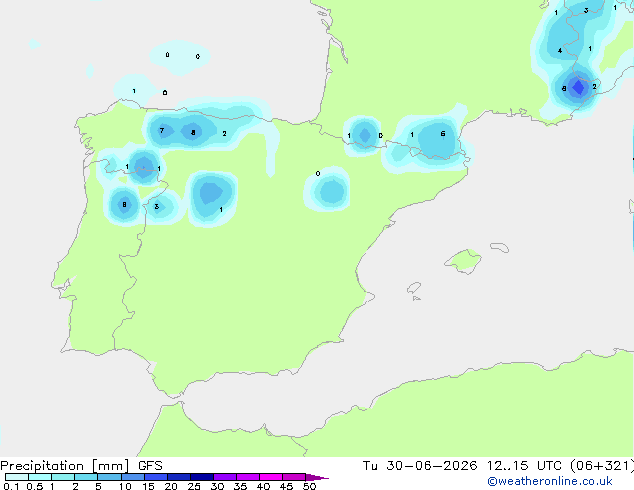634x490 pixels.
Task: Click the Menorca island outline
Action: coord(499,247)
